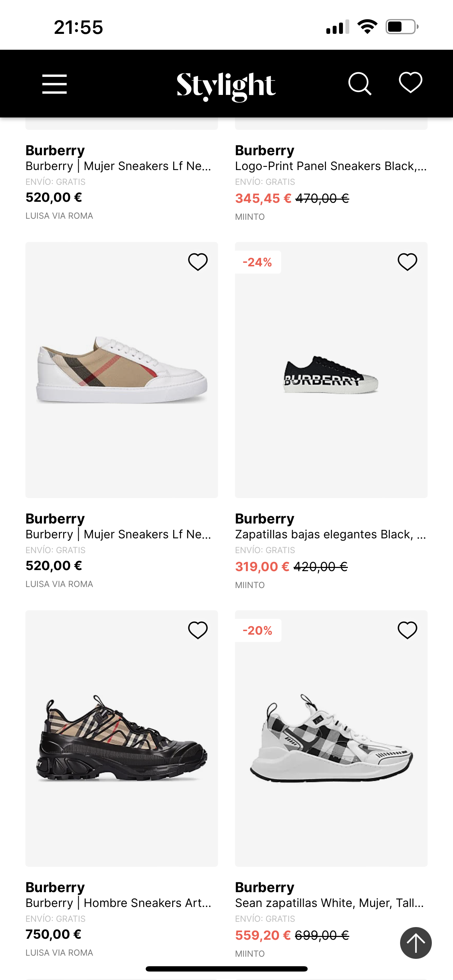Click the LUISA VIA ROMA retailer name
This screenshot has height=980, width=453.
coord(59,584)
